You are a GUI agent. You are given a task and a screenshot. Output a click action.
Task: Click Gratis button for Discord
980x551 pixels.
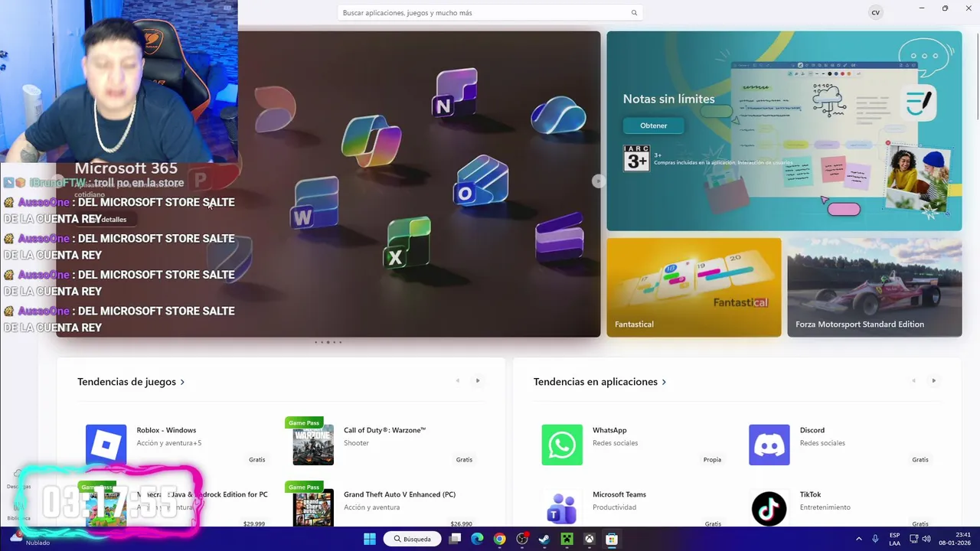920,459
